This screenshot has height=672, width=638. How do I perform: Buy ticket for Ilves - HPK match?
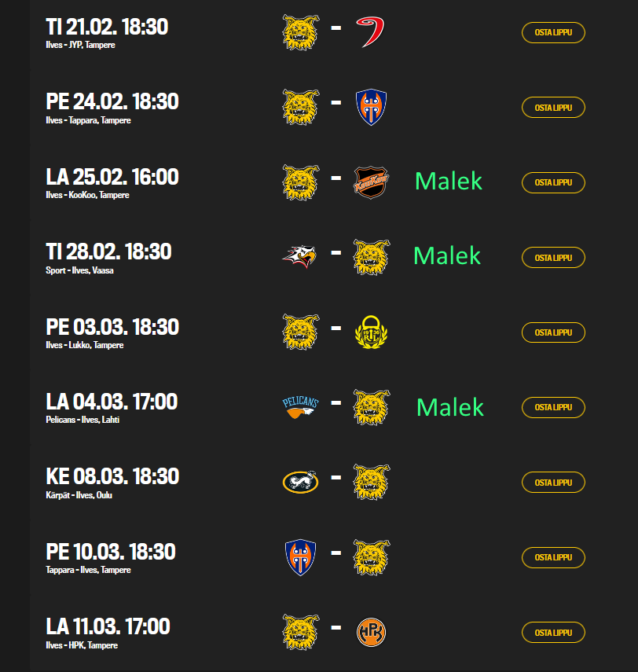tap(553, 633)
